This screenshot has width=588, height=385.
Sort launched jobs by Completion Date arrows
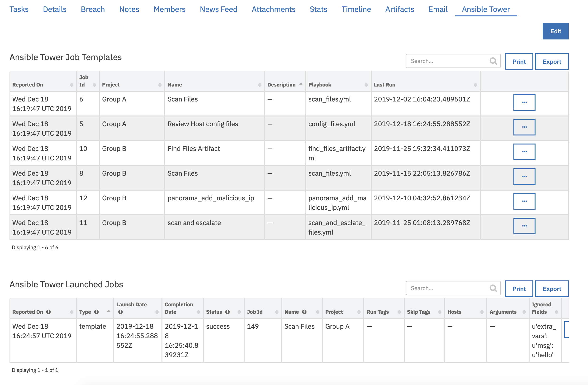pyautogui.click(x=198, y=312)
